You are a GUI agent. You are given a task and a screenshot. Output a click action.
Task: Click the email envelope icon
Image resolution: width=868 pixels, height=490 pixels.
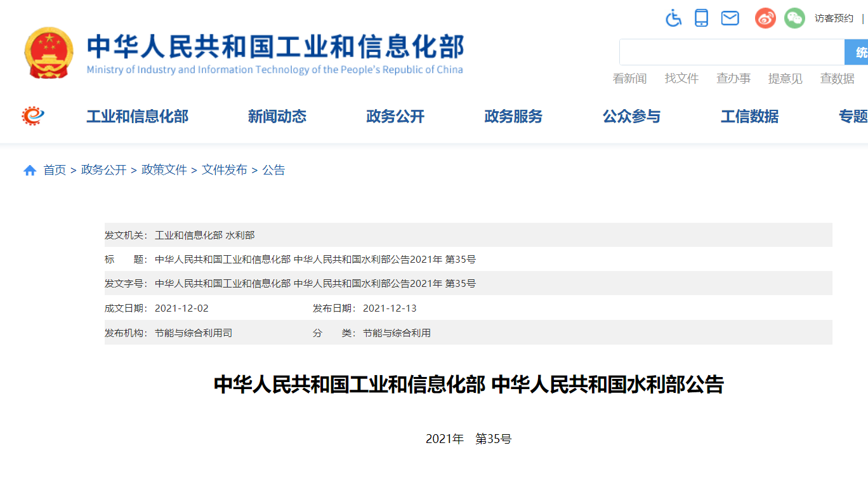(730, 18)
